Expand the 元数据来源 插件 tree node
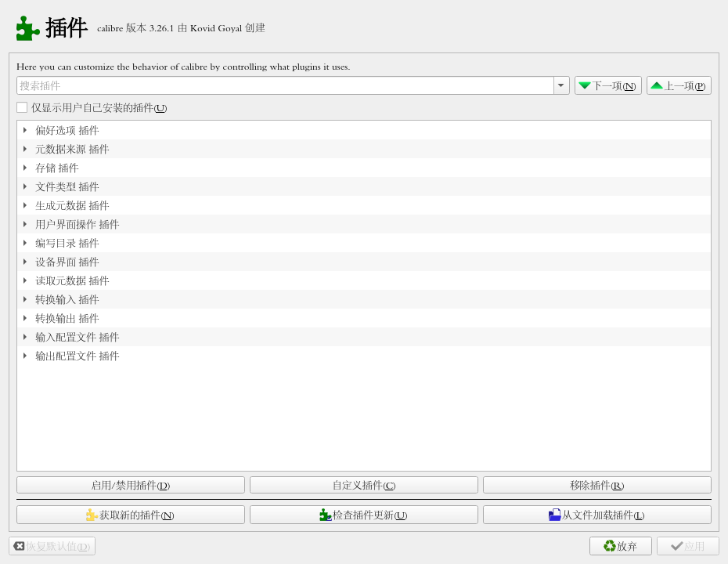The height and width of the screenshot is (564, 728). click(25, 149)
